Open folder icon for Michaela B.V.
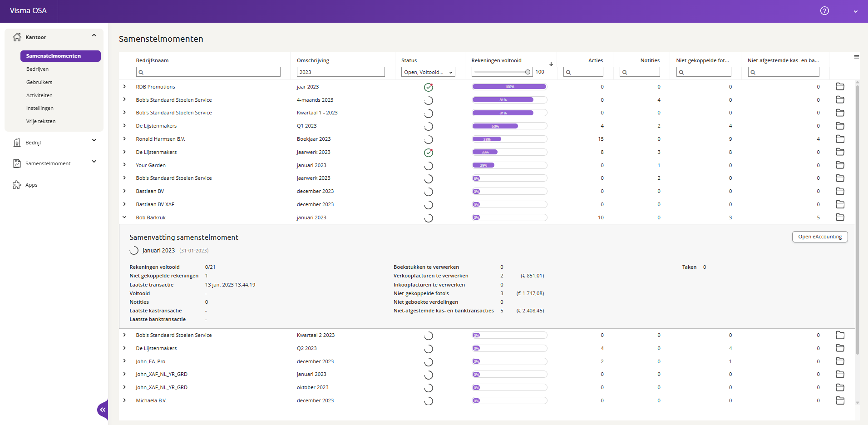This screenshot has height=425, width=868. 840,400
